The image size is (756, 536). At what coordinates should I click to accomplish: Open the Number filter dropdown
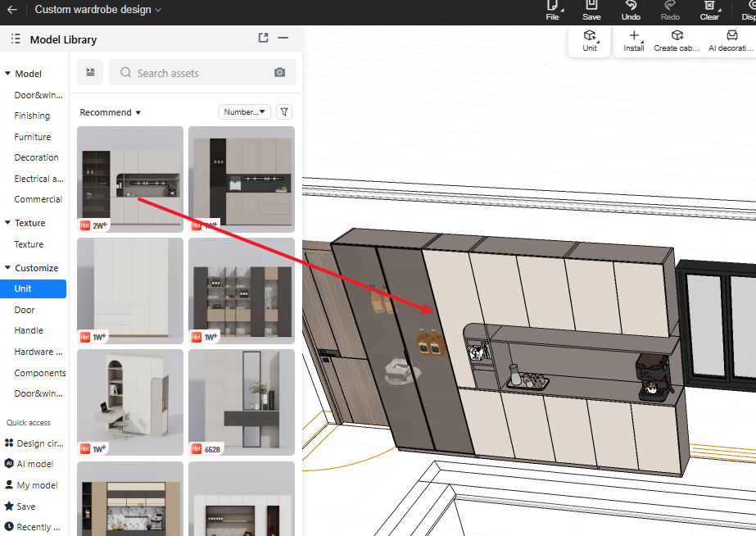(245, 112)
